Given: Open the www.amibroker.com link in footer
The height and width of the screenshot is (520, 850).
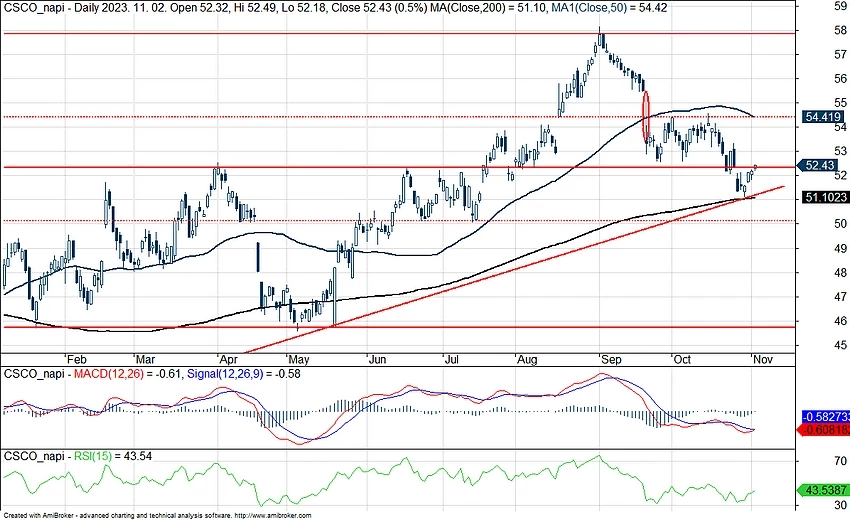Looking at the screenshot, I should pos(275,516).
